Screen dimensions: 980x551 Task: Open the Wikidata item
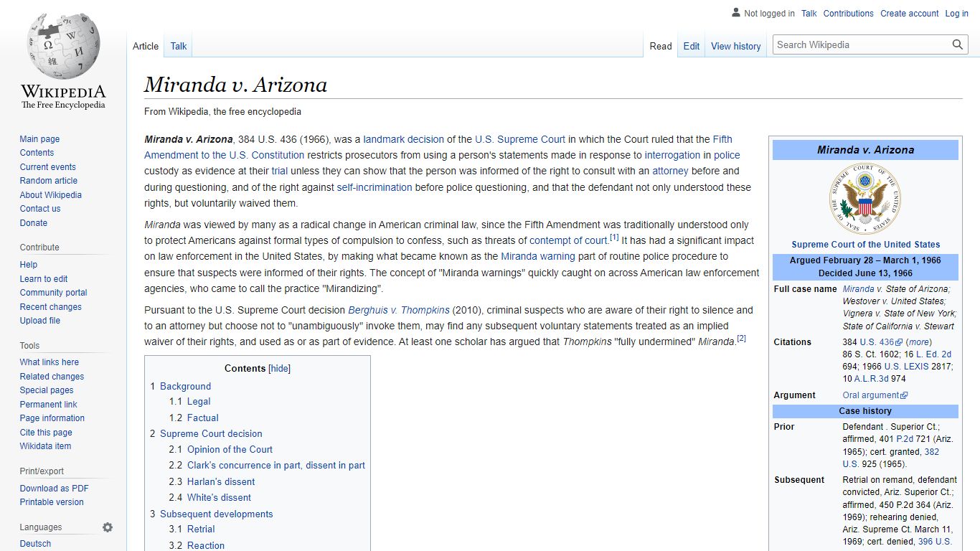click(x=46, y=446)
